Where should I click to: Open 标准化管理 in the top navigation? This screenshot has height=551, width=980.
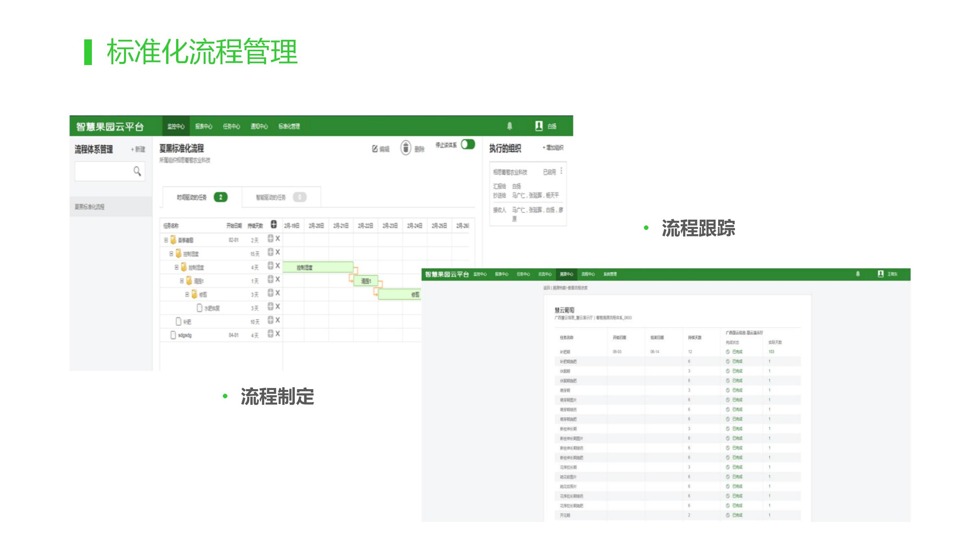[x=289, y=126]
